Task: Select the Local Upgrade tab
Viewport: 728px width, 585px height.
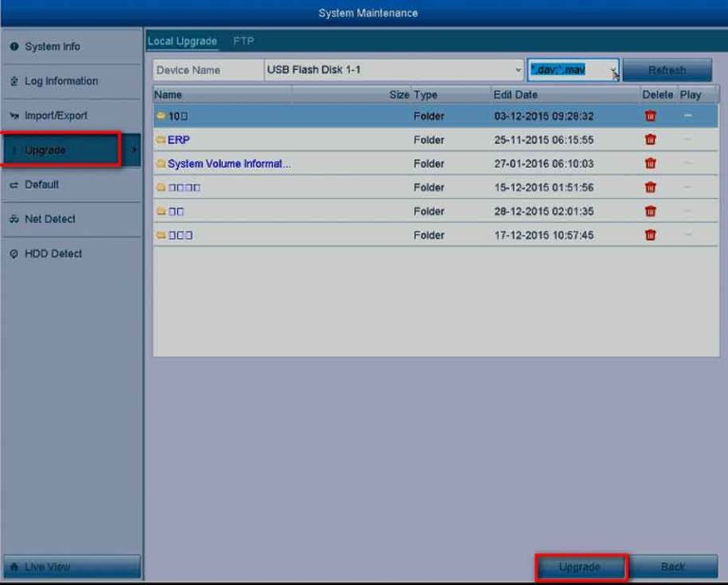Action: 182,42
